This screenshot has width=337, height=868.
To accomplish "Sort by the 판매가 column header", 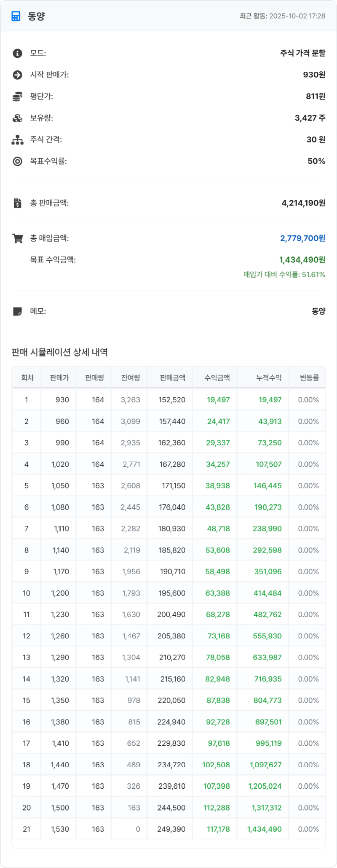I will [x=59, y=377].
